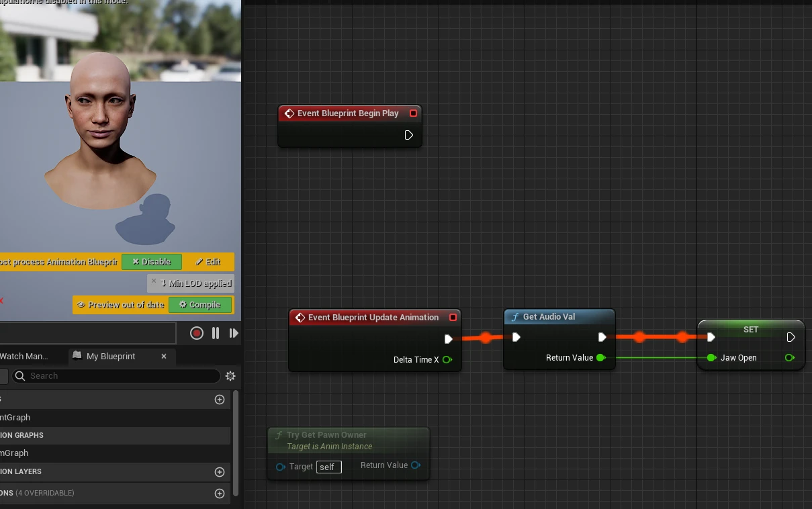Close the My Blueprint tab
This screenshot has width=812, height=509.
point(164,357)
